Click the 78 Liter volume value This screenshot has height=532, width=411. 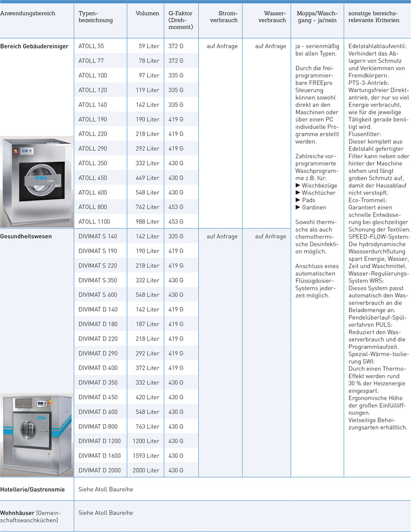[x=149, y=61]
